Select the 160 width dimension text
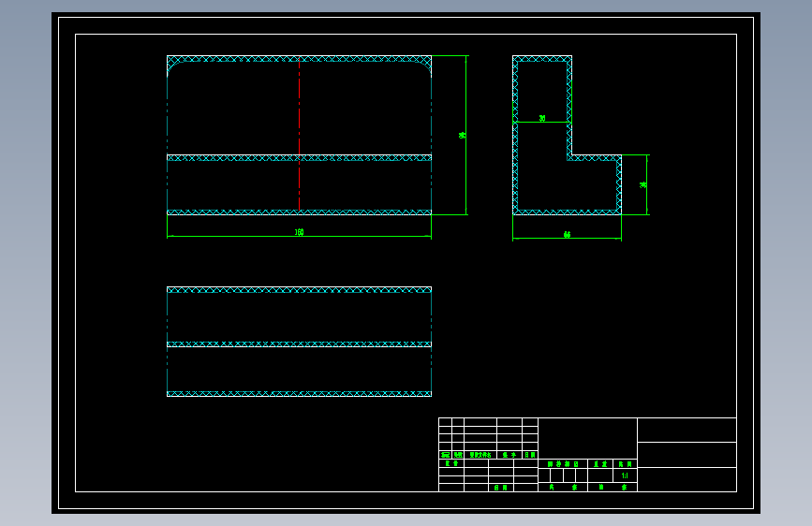Screen dimensions: 812x526 pyautogui.click(x=299, y=232)
